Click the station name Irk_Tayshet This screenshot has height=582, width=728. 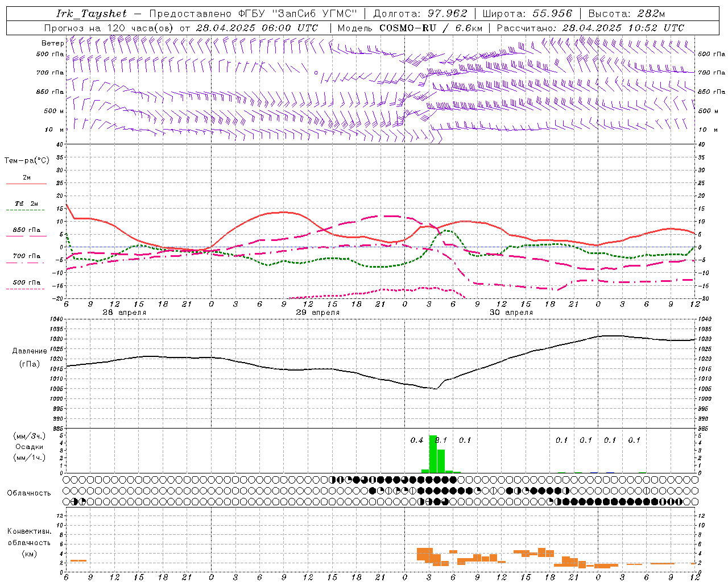(x=91, y=14)
